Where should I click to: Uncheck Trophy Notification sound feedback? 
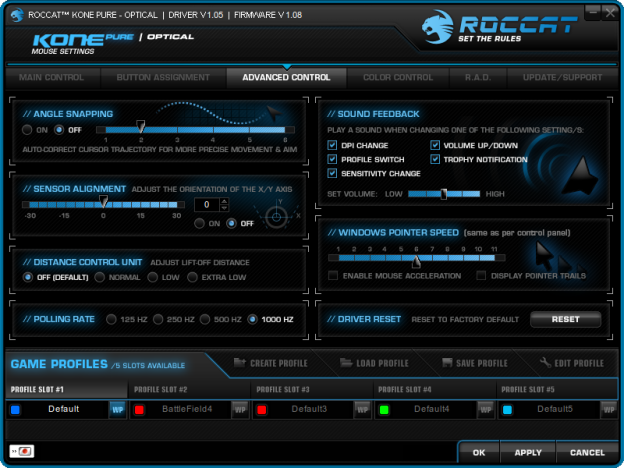[435, 159]
